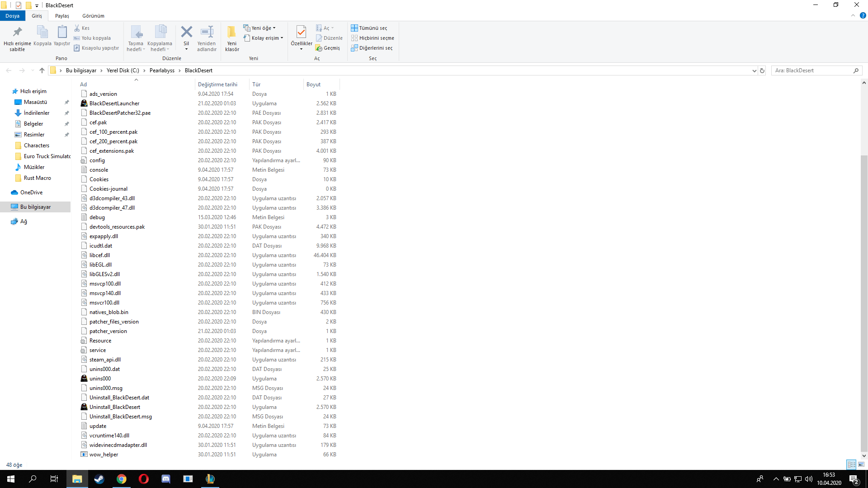868x488 pixels.
Task: Open Task View from taskbar
Action: (54, 479)
